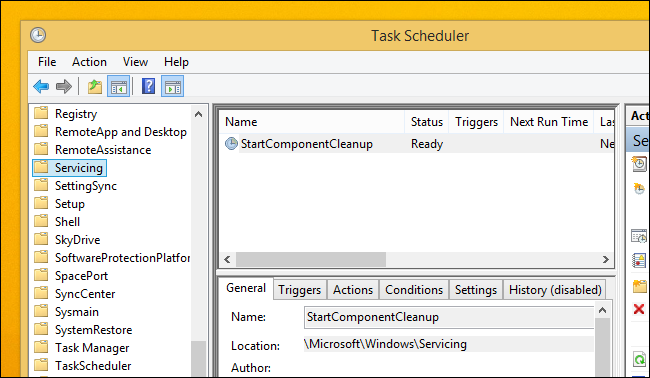The width and height of the screenshot is (650, 378).
Task: Select the SettingSync folder
Action: [86, 186]
